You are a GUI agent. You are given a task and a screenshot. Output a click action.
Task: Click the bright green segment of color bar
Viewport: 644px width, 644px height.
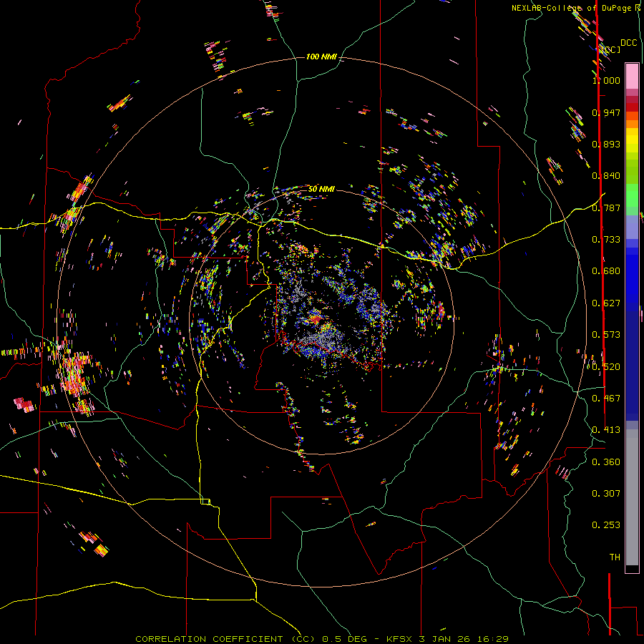point(632,195)
